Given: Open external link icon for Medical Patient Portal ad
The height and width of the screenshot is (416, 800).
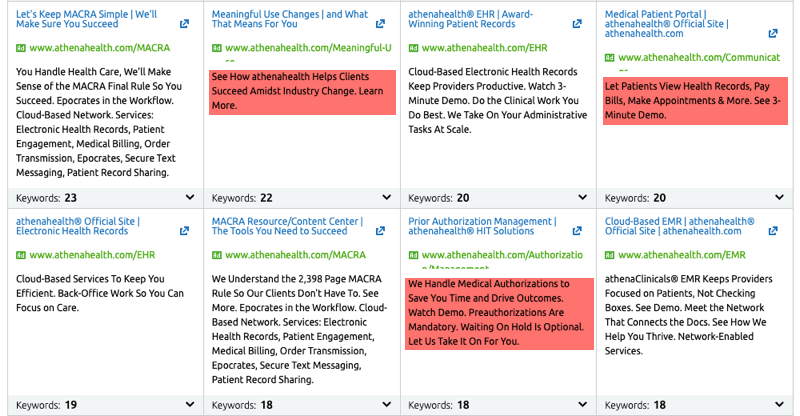Looking at the screenshot, I should [x=775, y=23].
